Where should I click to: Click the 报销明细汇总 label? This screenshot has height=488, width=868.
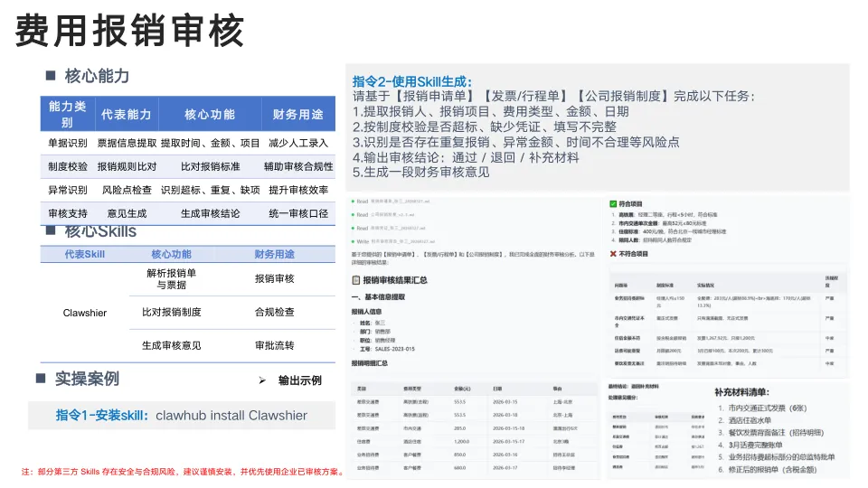pyautogui.click(x=370, y=363)
